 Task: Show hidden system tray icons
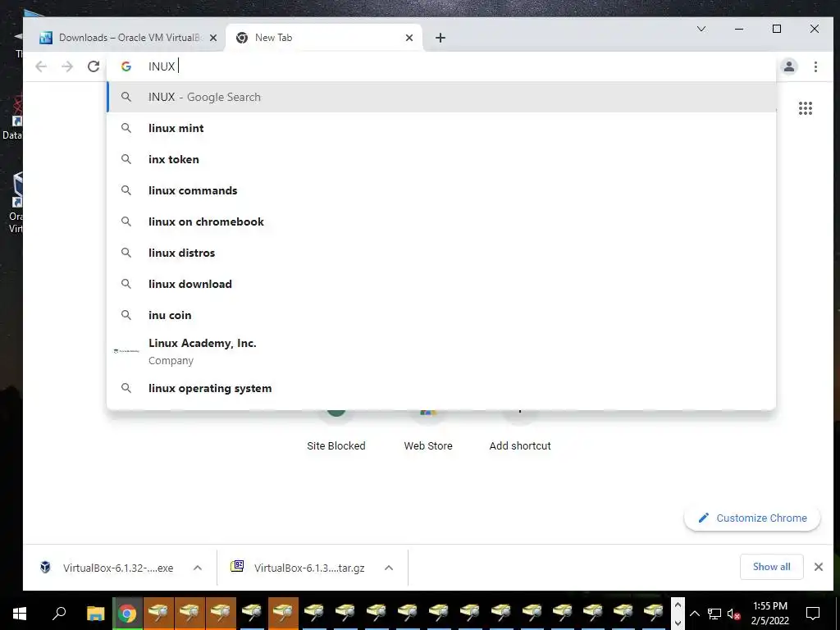coord(694,614)
